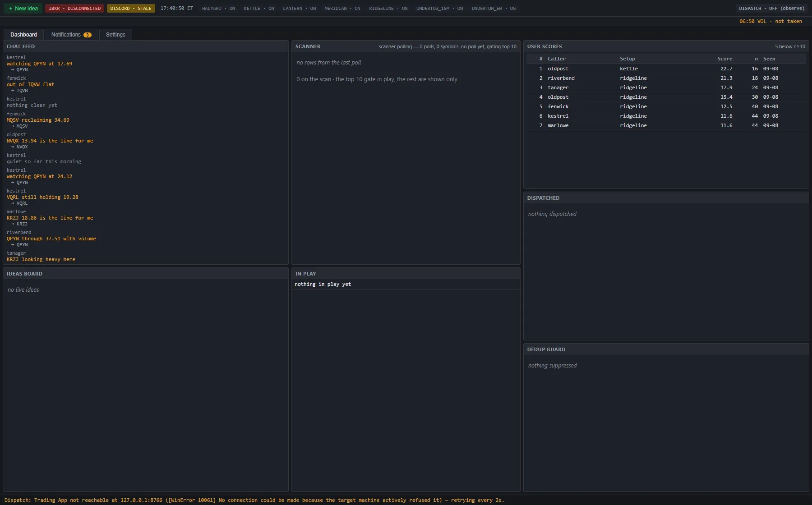Click the 17:40:50 ET clock

[177, 8]
